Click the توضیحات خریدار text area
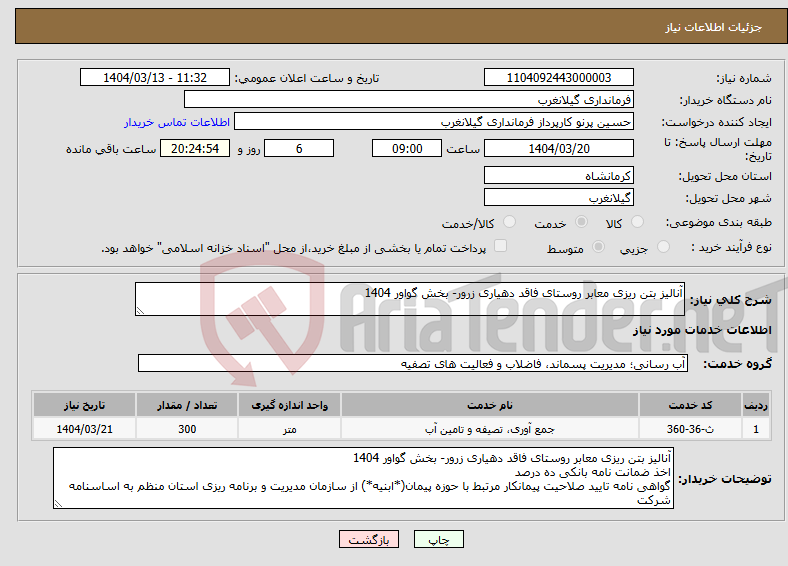Screen dimensions: 788x566 coord(363,478)
